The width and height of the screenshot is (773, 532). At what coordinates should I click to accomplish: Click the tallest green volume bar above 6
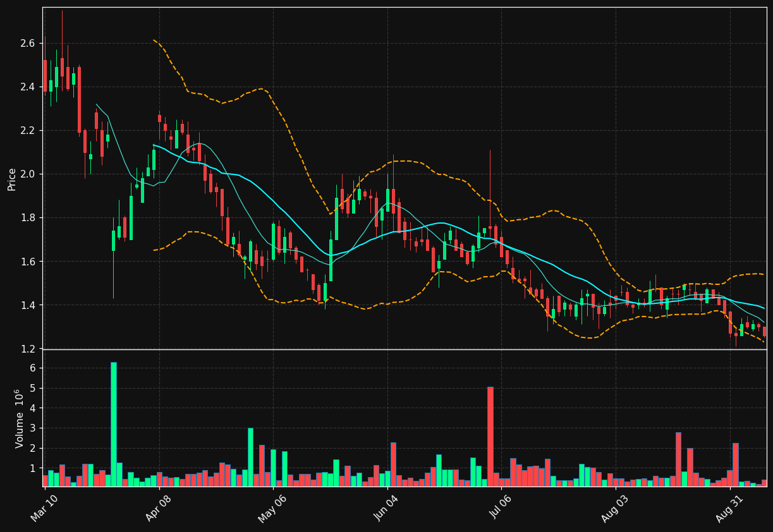(114, 424)
